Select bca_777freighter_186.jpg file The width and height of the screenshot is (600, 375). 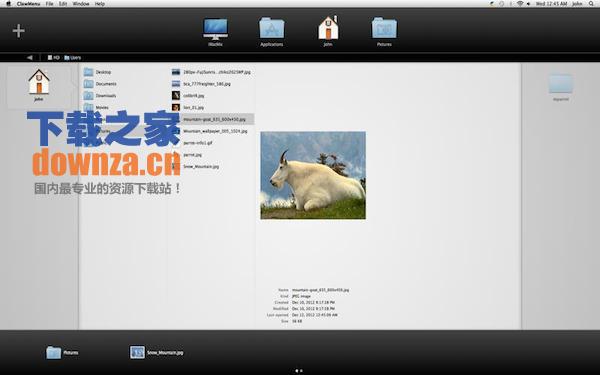(x=202, y=84)
